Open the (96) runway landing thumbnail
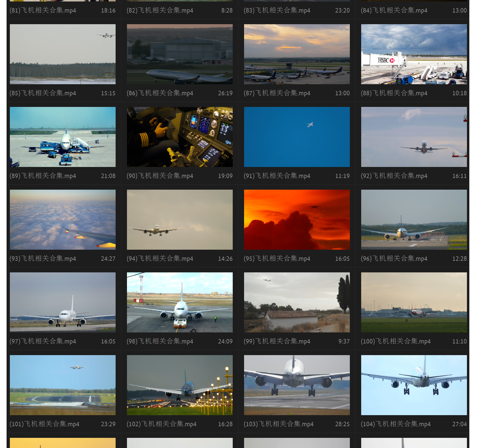 coord(414,220)
